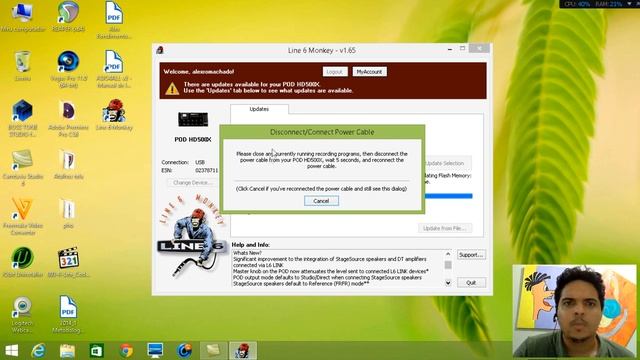The width and height of the screenshot is (640, 360).
Task: Click Cancel in the Disconnect/Connect Power Cable dialog
Action: pos(321,201)
